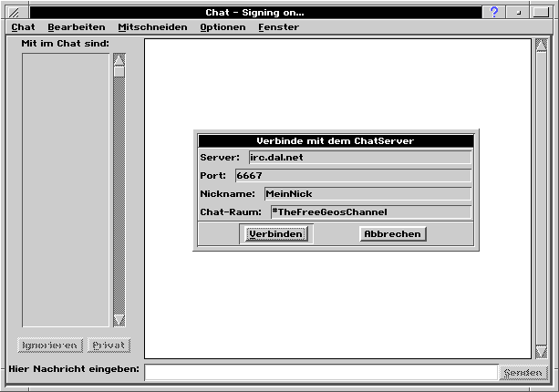Open the Chat menu
Viewport: 559px width, 392px height.
pyautogui.click(x=23, y=27)
